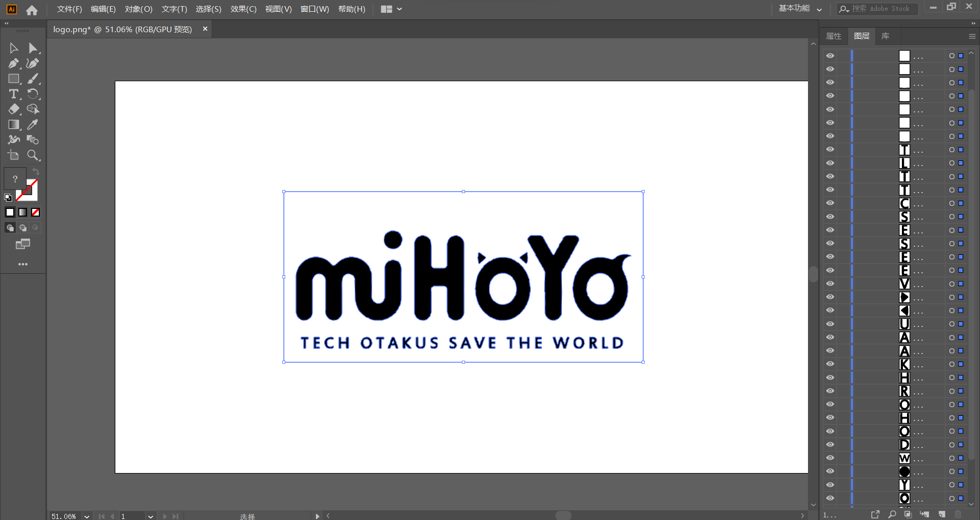Select the Curvature tool
The image size is (980, 520).
(x=33, y=63)
